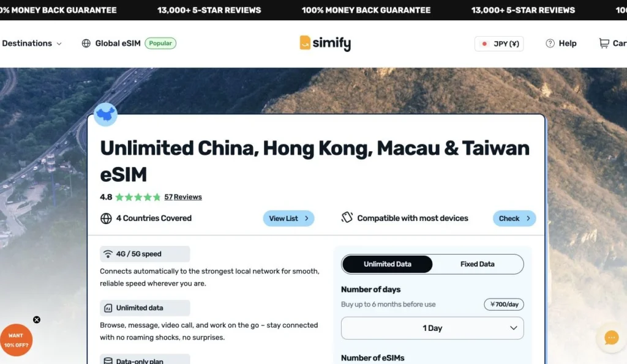The height and width of the screenshot is (364, 627).
Task: Click the 4.8 rating value
Action: click(106, 197)
